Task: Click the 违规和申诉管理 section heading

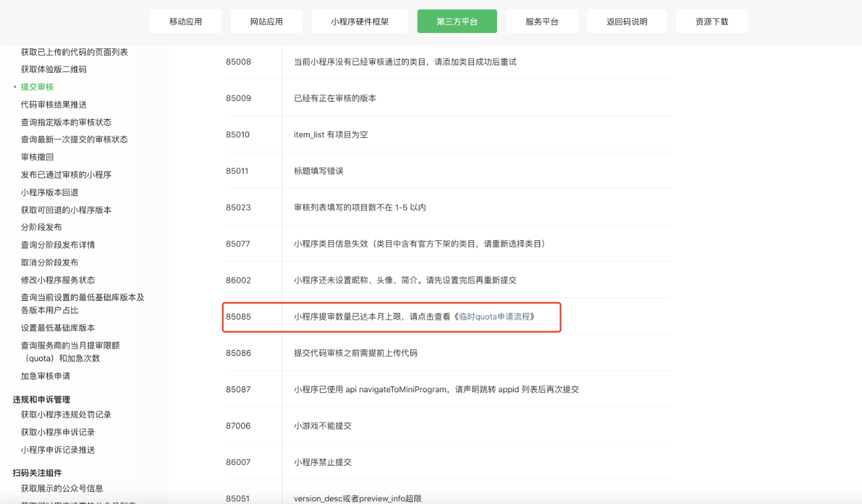Action: 42,399
